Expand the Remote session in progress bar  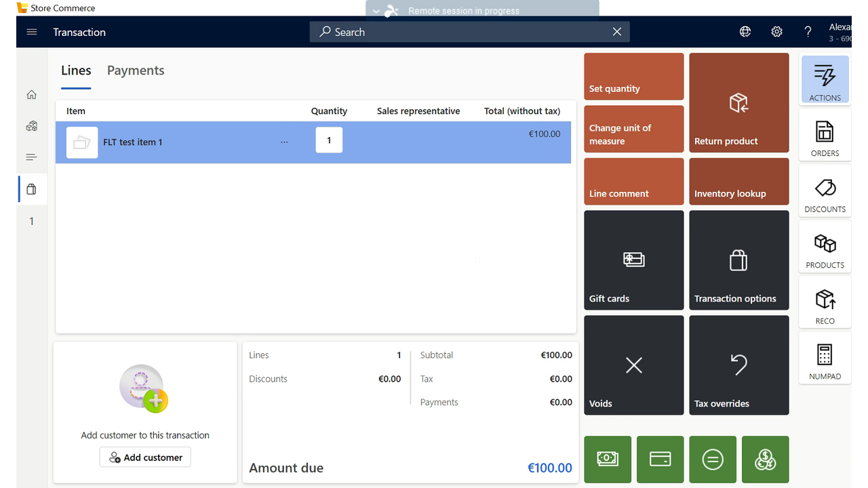pos(377,11)
